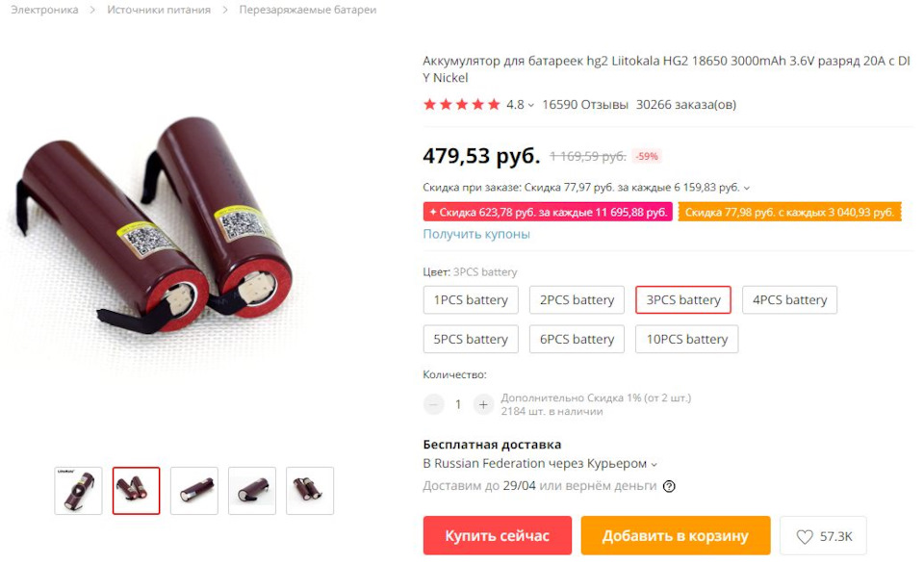Screen dimensions: 924x564
Task: Expand the 4.8 rating dropdown chevron
Action: [x=531, y=106]
